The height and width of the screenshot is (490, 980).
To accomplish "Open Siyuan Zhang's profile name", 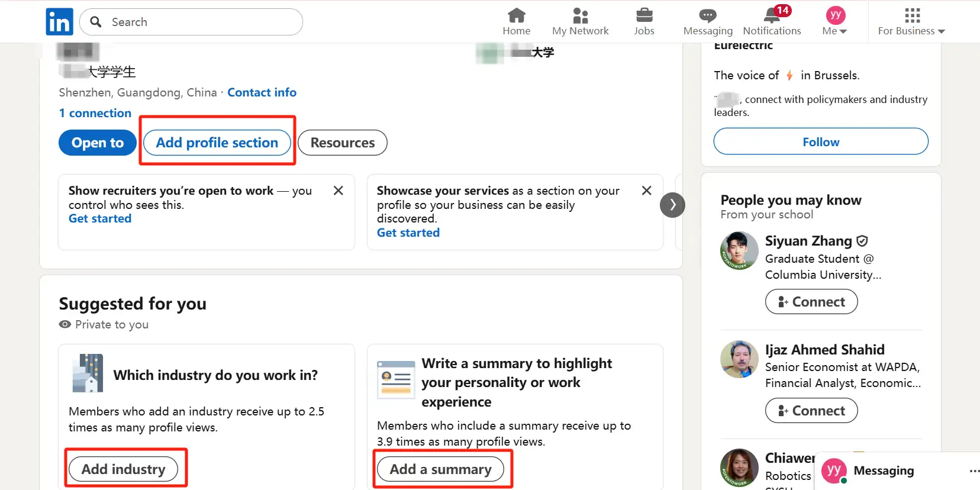I will 808,241.
